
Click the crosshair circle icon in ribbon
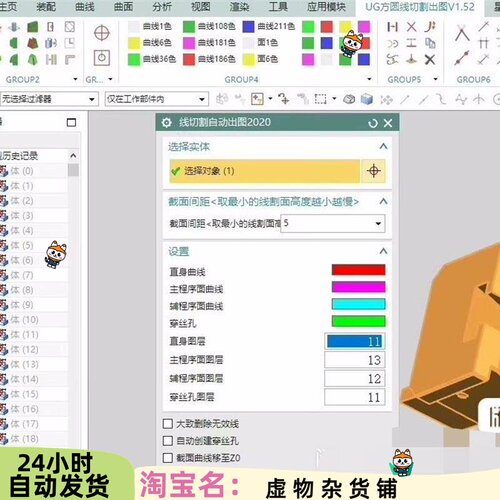tap(102, 33)
